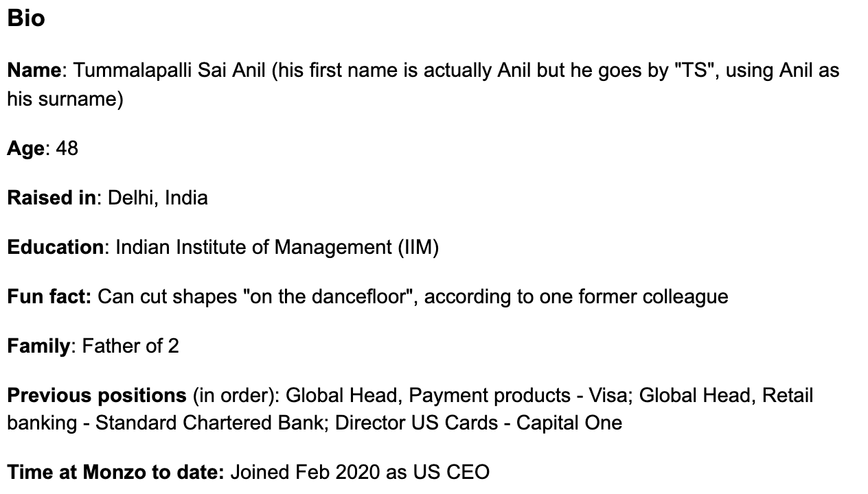Click the (IIM) abbreviation
Screen dimensions: 868x494
click(x=418, y=247)
